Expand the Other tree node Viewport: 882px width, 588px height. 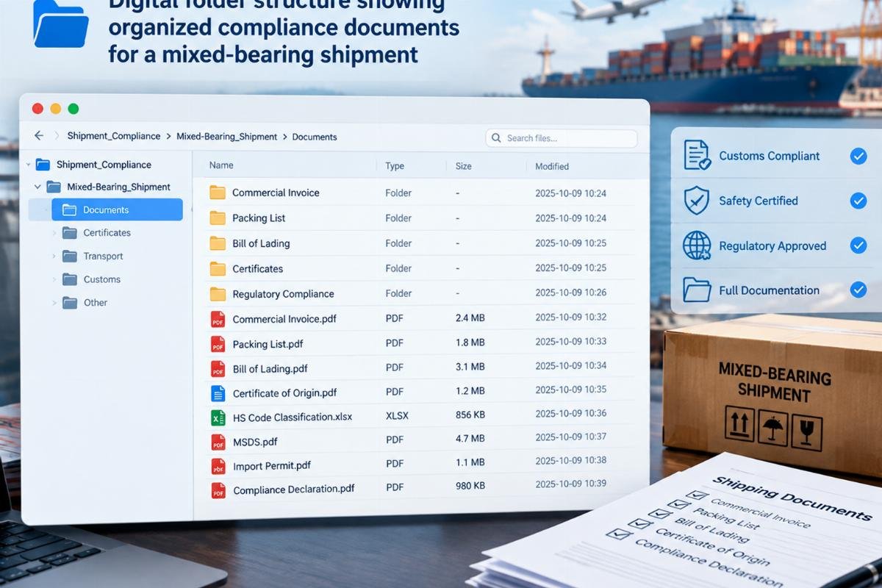coord(54,302)
